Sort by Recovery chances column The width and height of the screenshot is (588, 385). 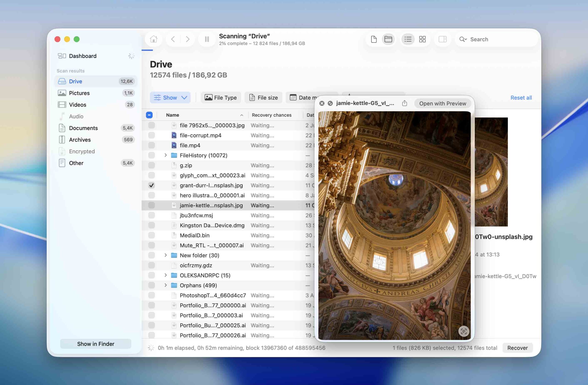(271, 115)
